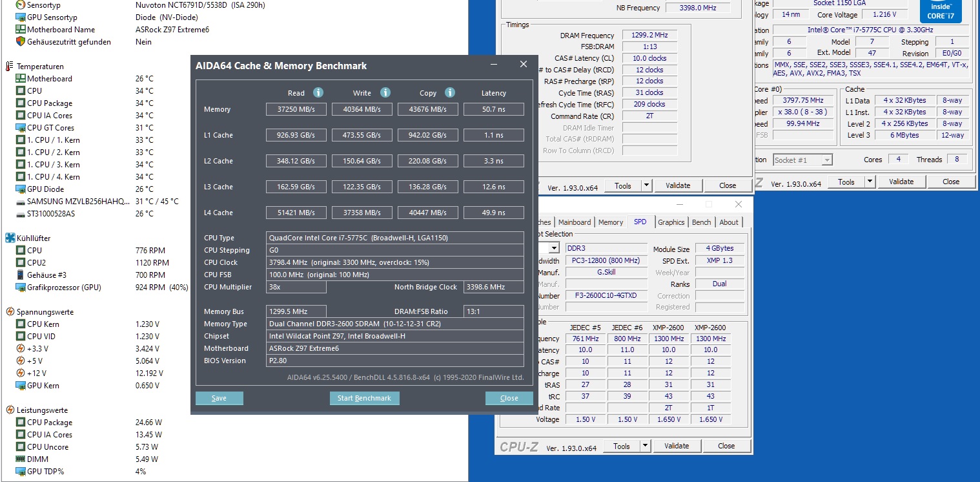Click the Max Bandwidth value PC3-12800 (800 MHz)
This screenshot has width=980, height=482.
(x=606, y=260)
